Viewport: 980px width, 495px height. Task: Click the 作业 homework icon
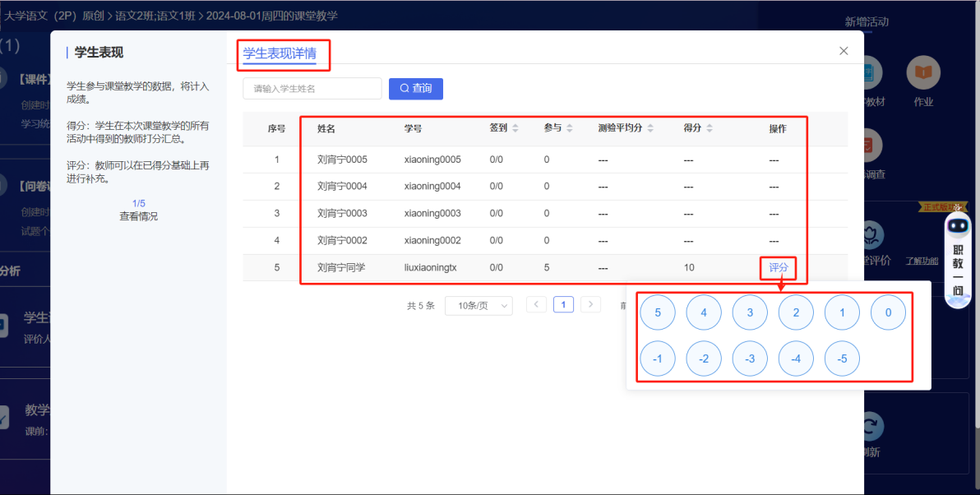[x=923, y=73]
